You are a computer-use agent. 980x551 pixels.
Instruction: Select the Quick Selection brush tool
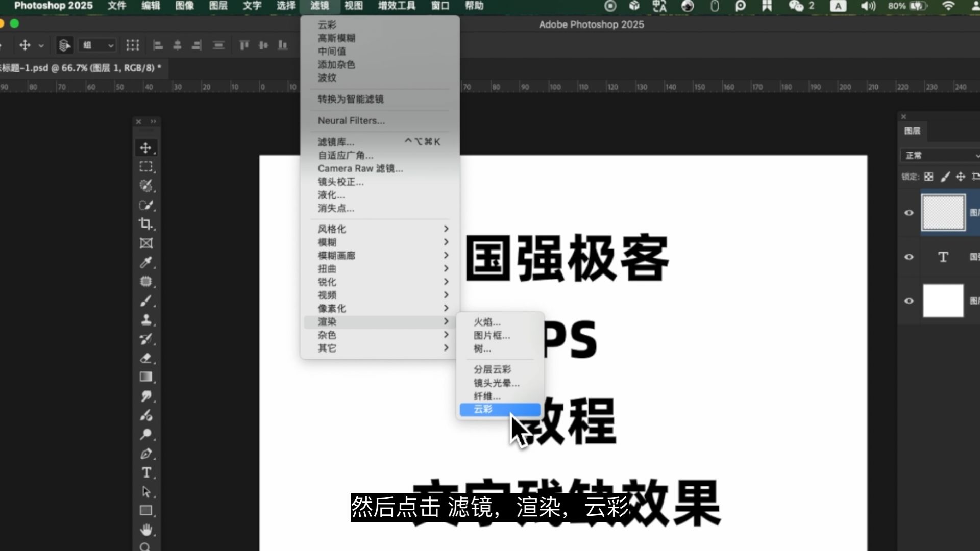click(x=146, y=205)
